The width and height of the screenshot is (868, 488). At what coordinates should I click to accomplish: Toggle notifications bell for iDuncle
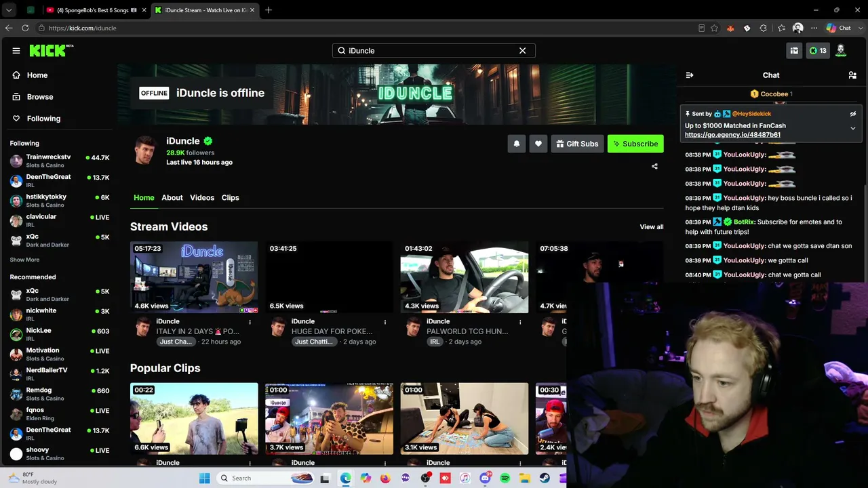(517, 144)
